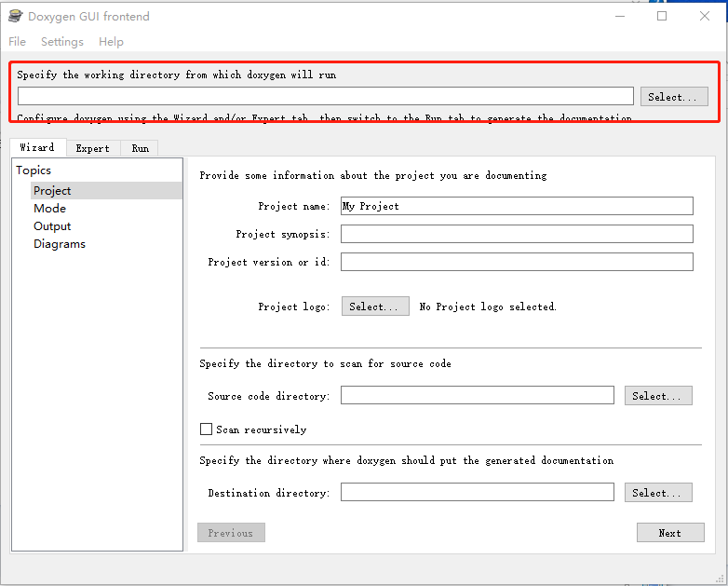Click the Previous button
Image resolution: width=728 pixels, height=586 pixels.
click(x=231, y=533)
